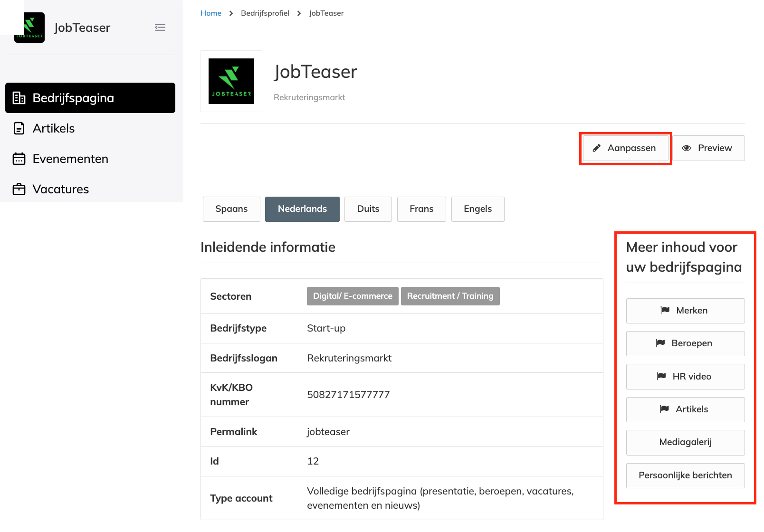Click the Type account description text

440,498
